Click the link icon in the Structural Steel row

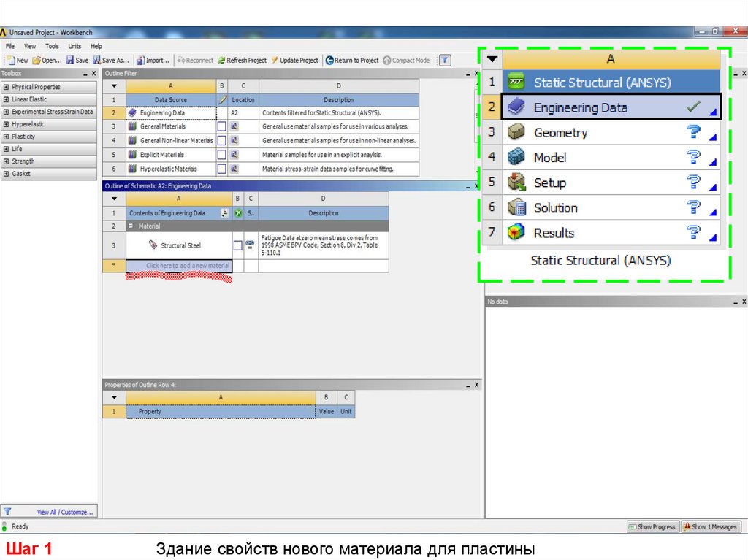(250, 243)
